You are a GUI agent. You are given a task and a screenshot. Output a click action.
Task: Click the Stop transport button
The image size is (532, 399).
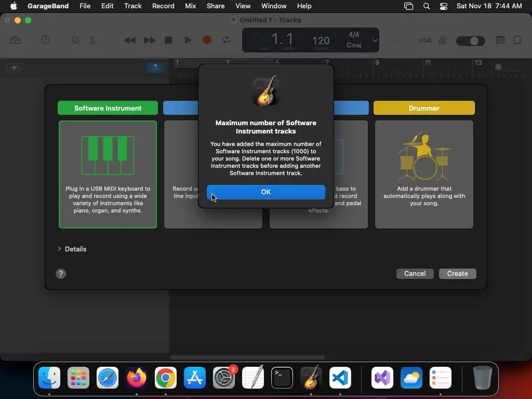(168, 40)
